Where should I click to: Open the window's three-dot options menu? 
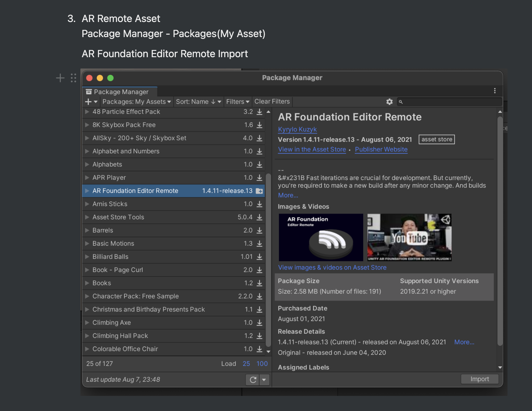[495, 91]
